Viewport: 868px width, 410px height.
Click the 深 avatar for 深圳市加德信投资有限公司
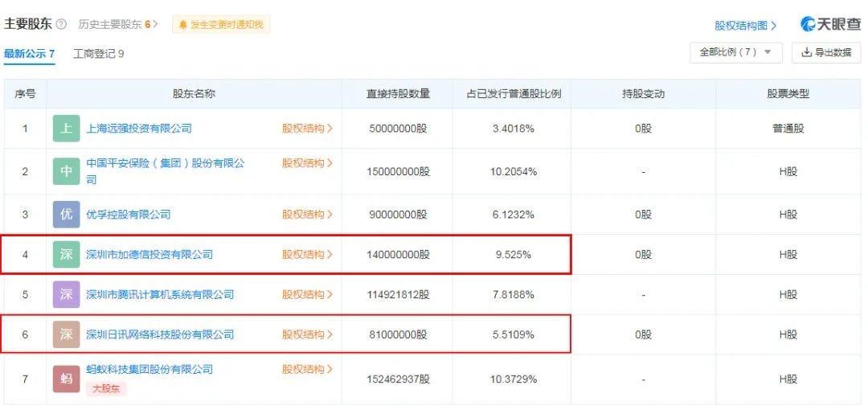pyautogui.click(x=67, y=254)
